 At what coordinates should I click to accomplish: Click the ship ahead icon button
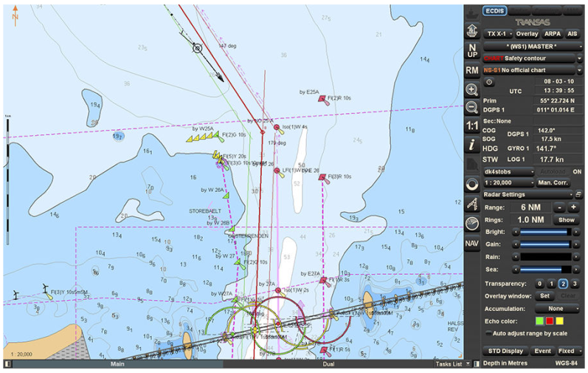[472, 30]
